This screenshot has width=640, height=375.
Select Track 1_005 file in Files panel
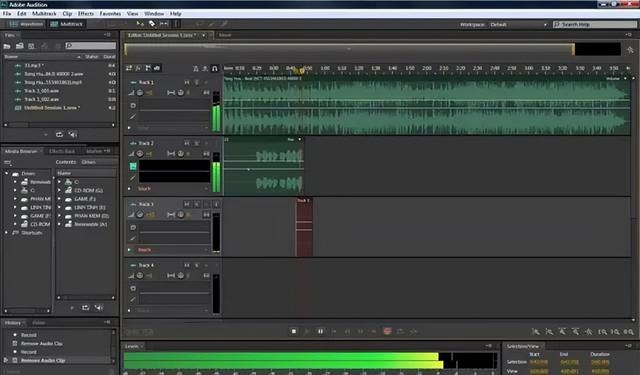coord(41,91)
